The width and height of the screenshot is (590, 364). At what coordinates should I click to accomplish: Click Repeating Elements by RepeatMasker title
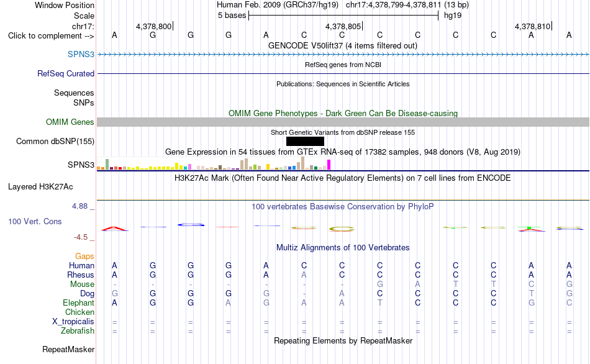coord(343,340)
